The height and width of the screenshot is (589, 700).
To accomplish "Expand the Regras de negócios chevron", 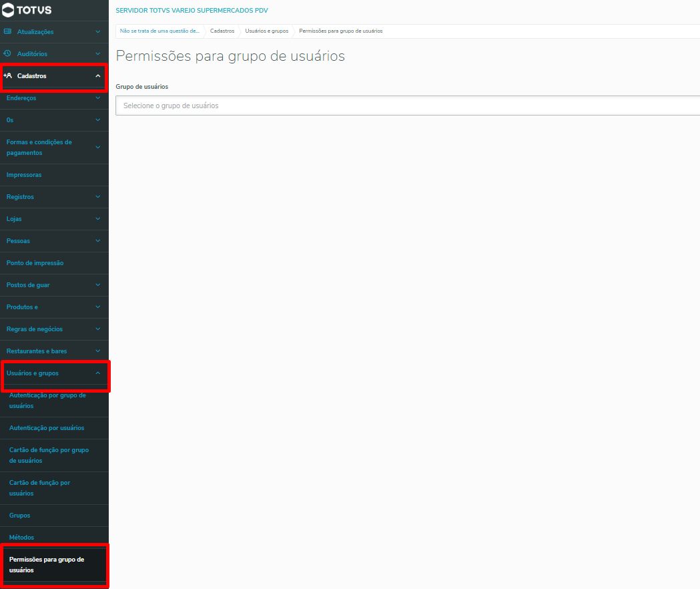I will click(98, 329).
